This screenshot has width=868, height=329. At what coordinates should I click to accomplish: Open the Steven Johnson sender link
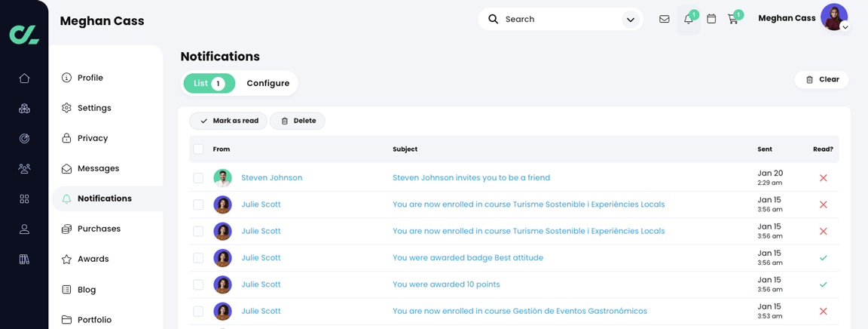click(x=272, y=178)
